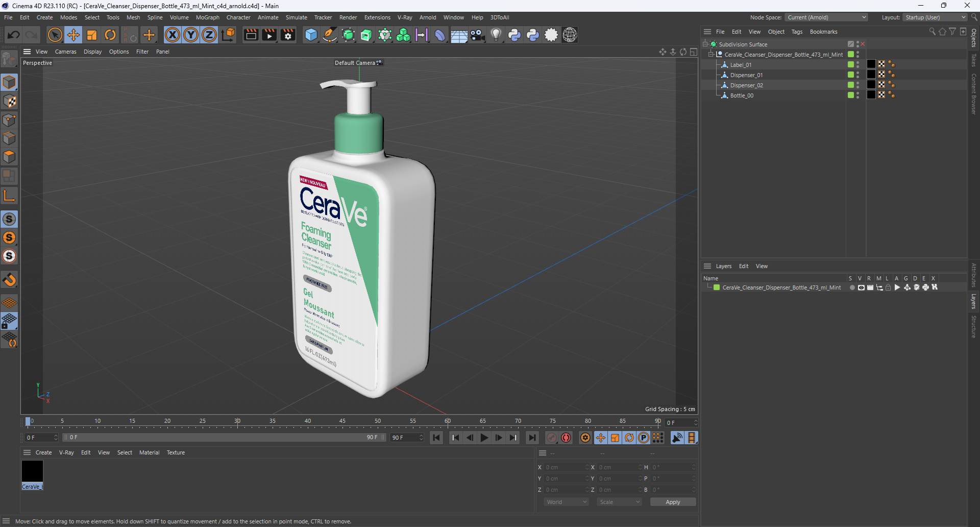
Task: Select the Rotate tool
Action: tap(110, 35)
